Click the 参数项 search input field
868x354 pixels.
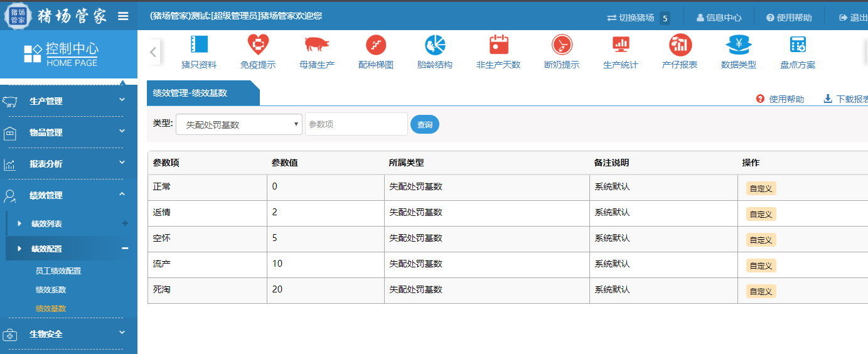(356, 124)
